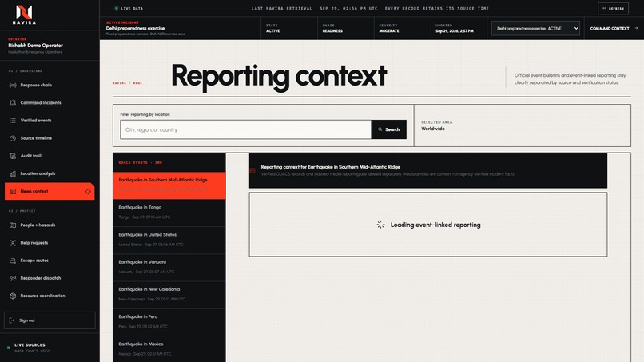
Task: Click the Verified events list icon
Action: point(13,121)
